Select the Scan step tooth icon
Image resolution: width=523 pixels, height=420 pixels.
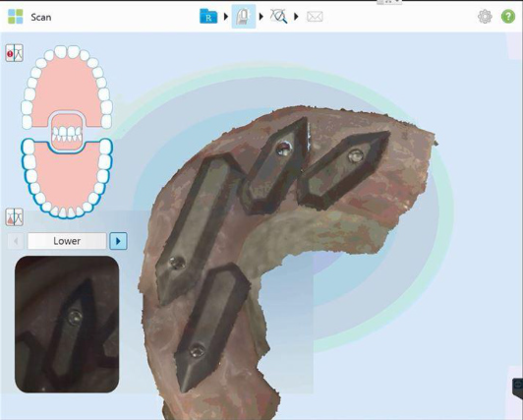click(244, 17)
